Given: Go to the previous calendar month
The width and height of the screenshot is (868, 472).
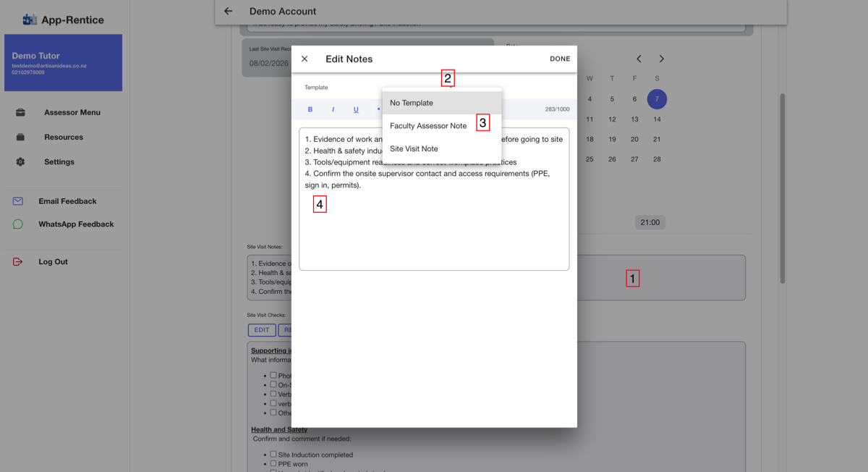Looking at the screenshot, I should point(639,59).
